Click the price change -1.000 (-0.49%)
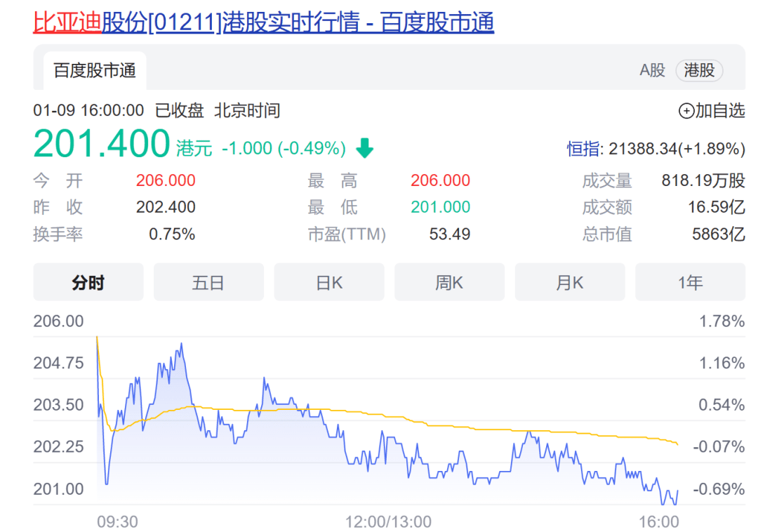This screenshot has width=758, height=532. click(284, 148)
